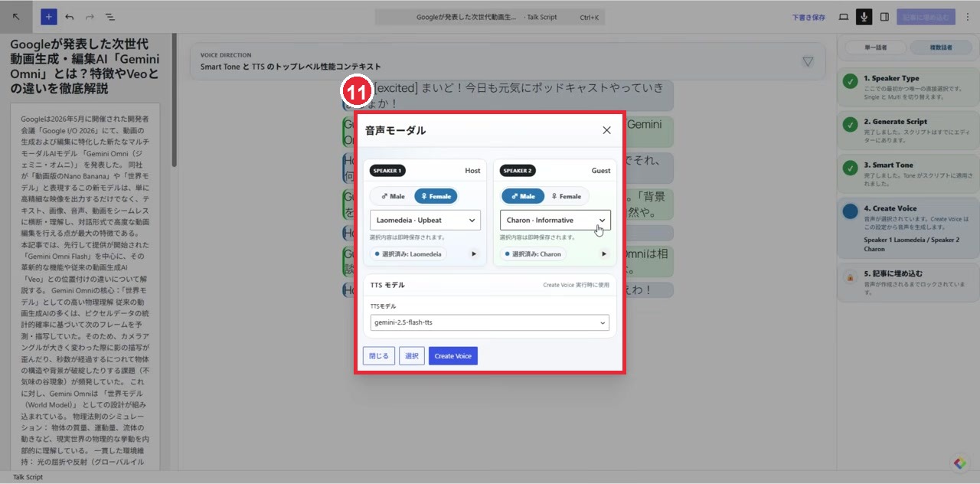
Task: Click the blue plus block inserter icon
Action: click(49, 17)
